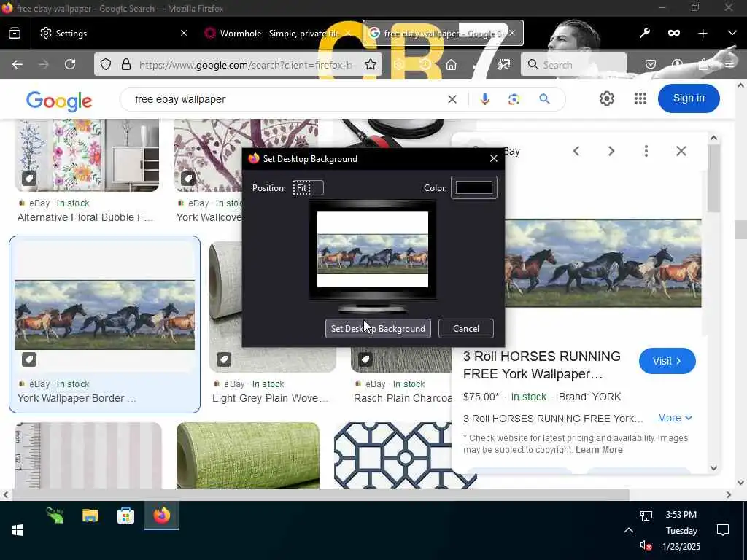Viewport: 747px width, 560px height.
Task: Go to Google homepage via logo
Action: (59, 101)
